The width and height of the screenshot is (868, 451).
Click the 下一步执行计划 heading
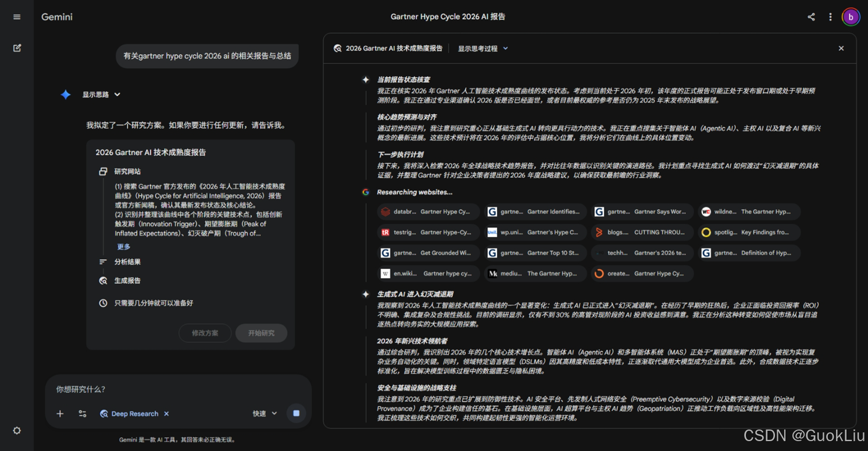(400, 155)
